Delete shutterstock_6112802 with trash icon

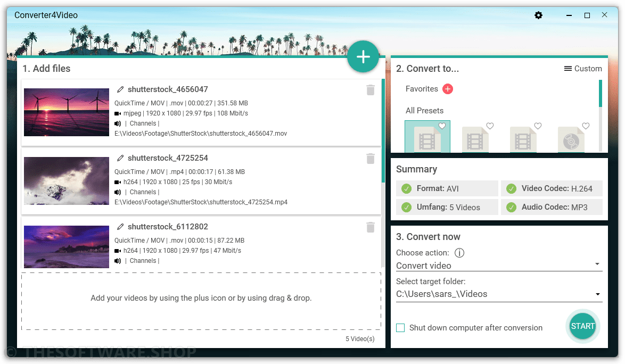(371, 227)
